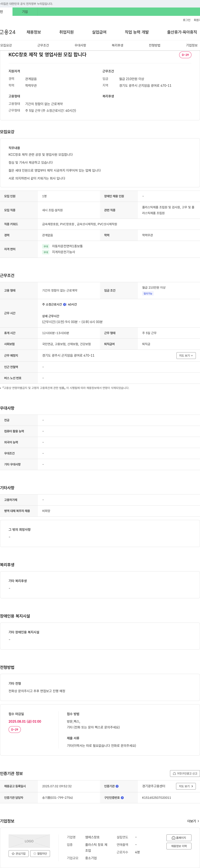Click the info icon beside 인증기관
The width and height of the screenshot is (200, 868).
(x=117, y=786)
